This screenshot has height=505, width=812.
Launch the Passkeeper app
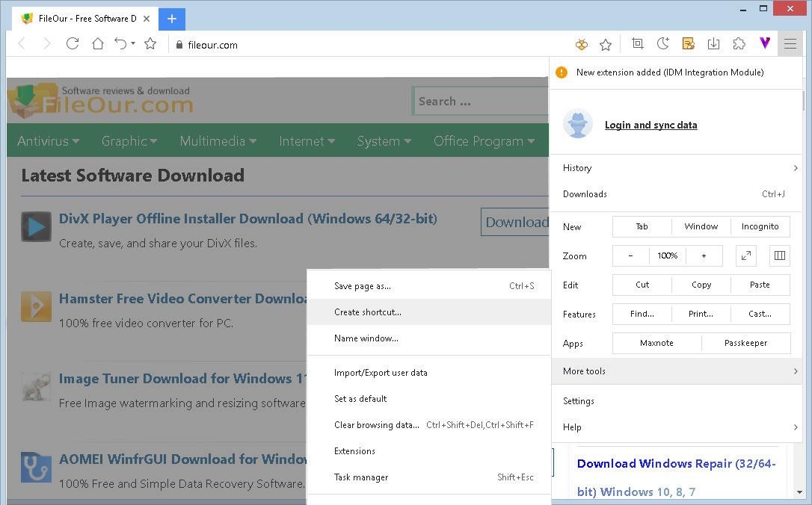click(746, 343)
